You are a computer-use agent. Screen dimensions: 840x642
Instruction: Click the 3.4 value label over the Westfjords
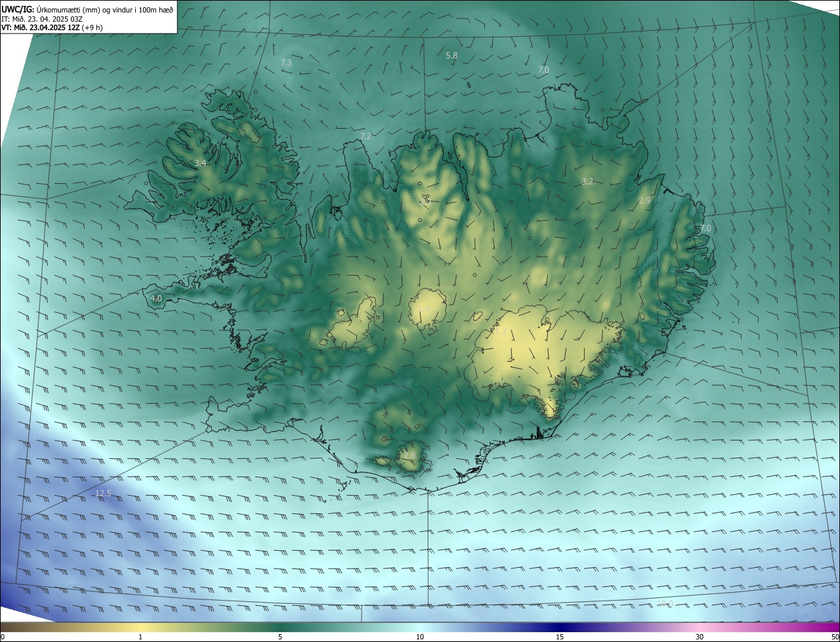200,163
